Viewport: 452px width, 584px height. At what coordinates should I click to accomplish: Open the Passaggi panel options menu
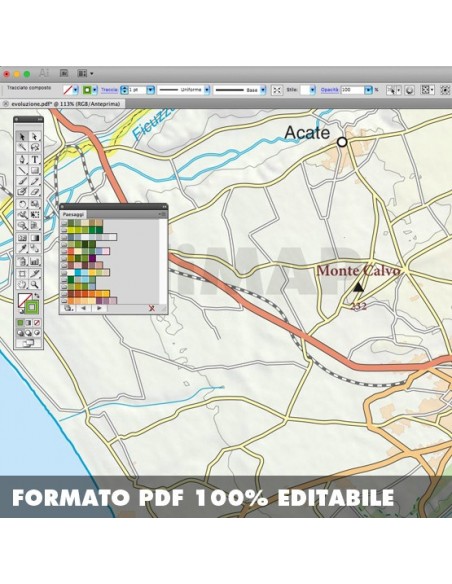(x=162, y=214)
